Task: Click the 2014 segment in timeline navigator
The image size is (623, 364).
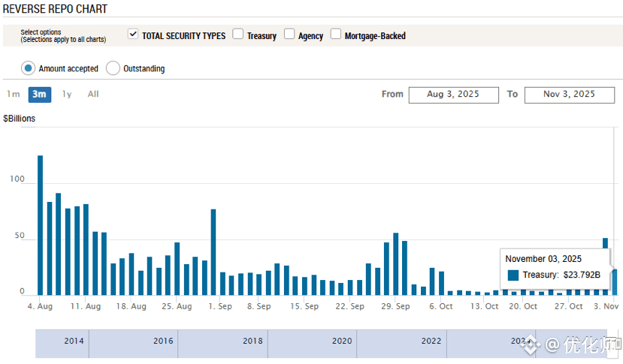Action: click(74, 341)
